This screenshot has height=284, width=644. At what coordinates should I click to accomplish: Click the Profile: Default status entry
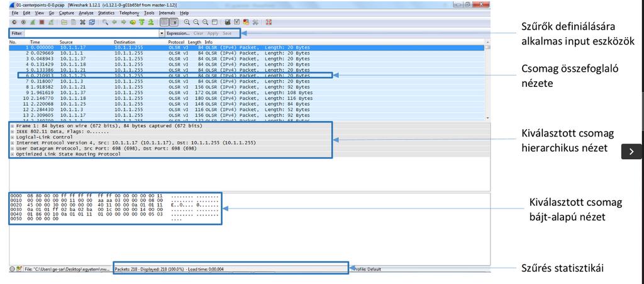[367, 270]
